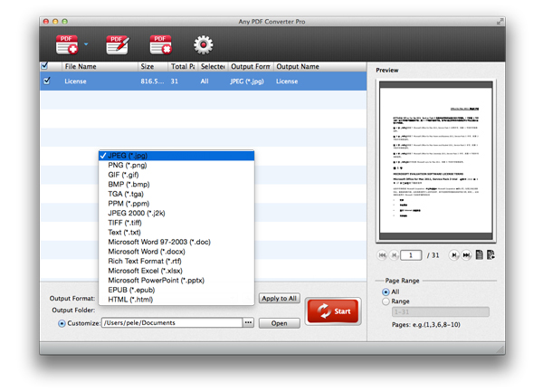Click the Edit PDF pencil toolbar icon

click(x=118, y=44)
